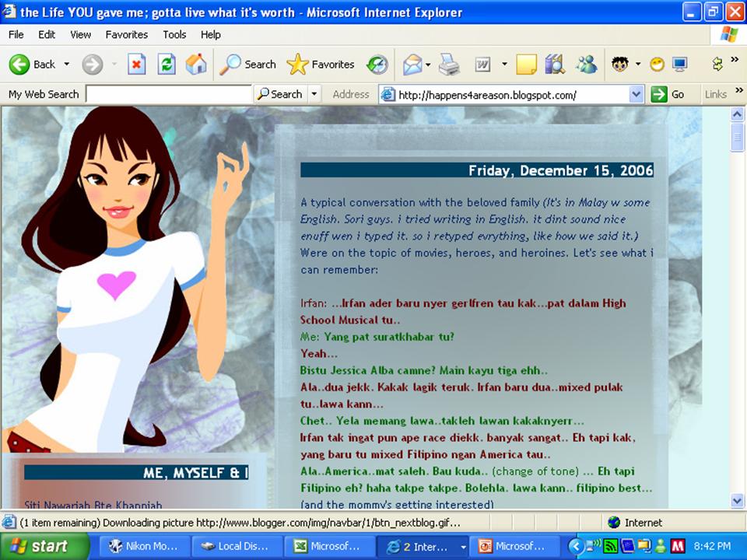747x560 pixels.
Task: Open the History pane icon
Action: coord(377,65)
